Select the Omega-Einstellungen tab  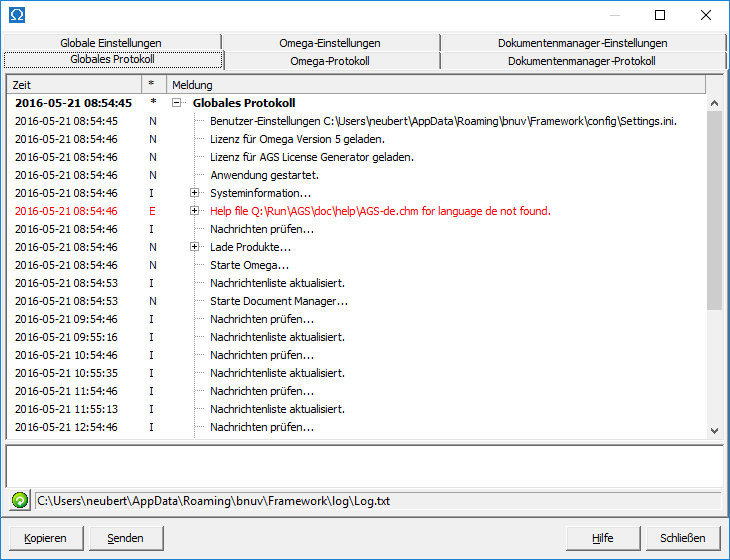click(330, 43)
